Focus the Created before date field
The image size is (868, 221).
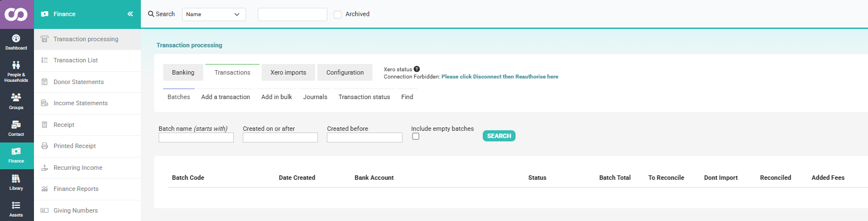pos(364,137)
